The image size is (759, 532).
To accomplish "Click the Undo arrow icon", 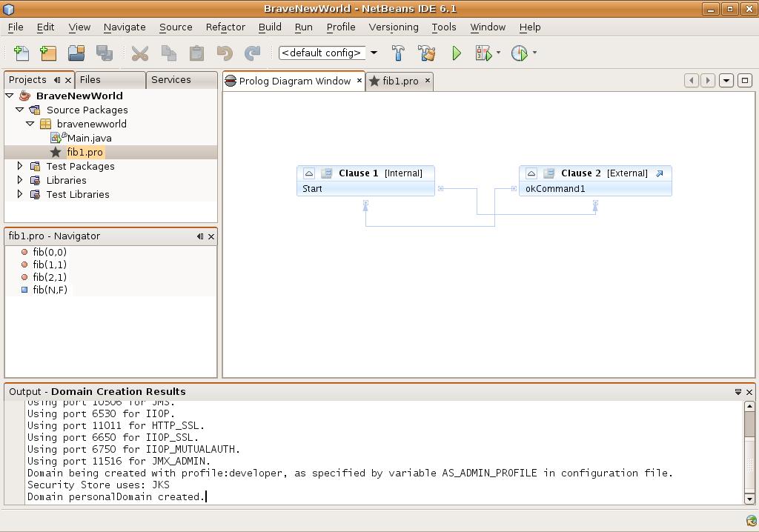I will [225, 53].
